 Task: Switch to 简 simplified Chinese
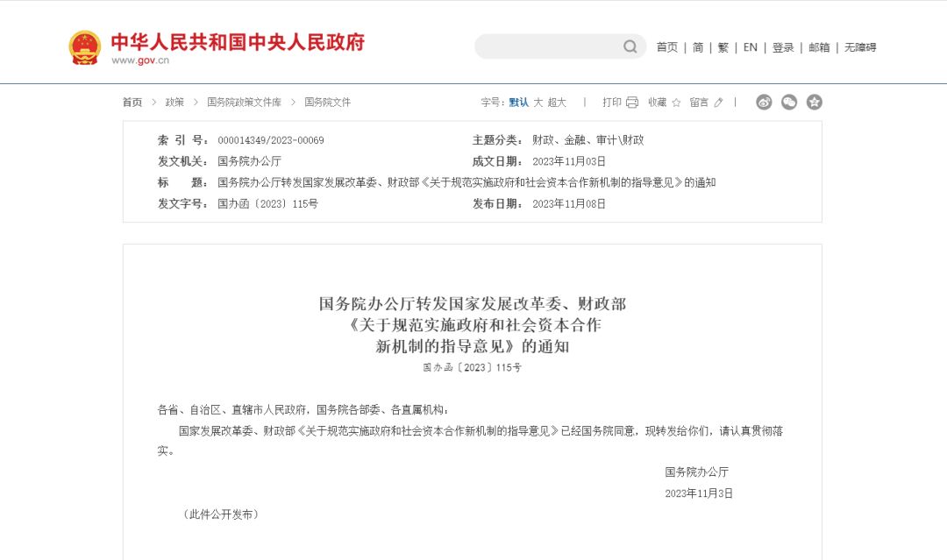pyautogui.click(x=698, y=47)
